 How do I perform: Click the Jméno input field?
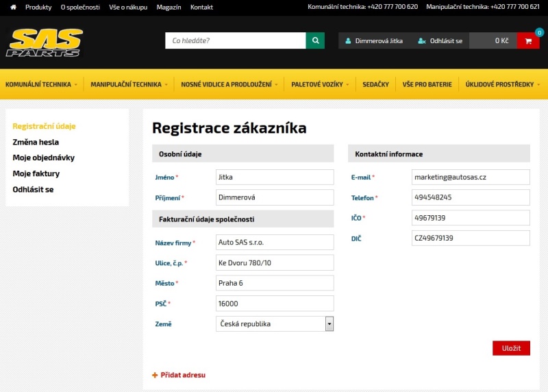coord(275,177)
